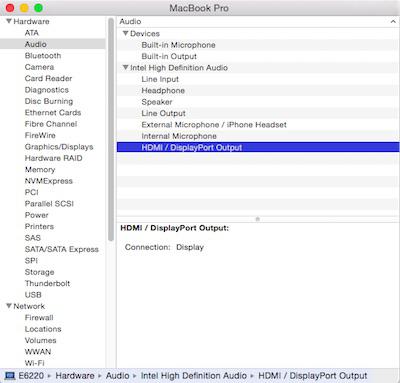This screenshot has height=383, width=400.
Task: Open Memory hardware info
Action: tap(40, 170)
